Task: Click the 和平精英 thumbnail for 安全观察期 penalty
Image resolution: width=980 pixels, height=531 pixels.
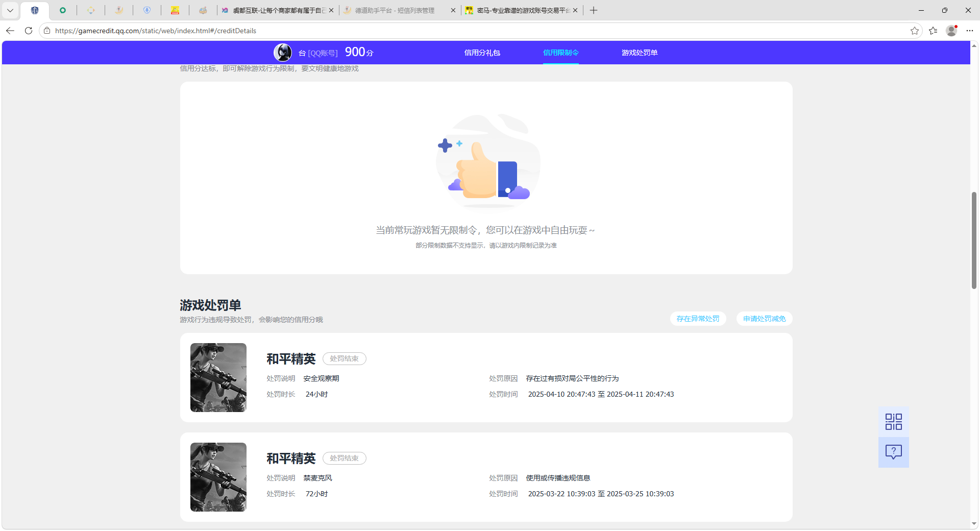Action: tap(218, 377)
